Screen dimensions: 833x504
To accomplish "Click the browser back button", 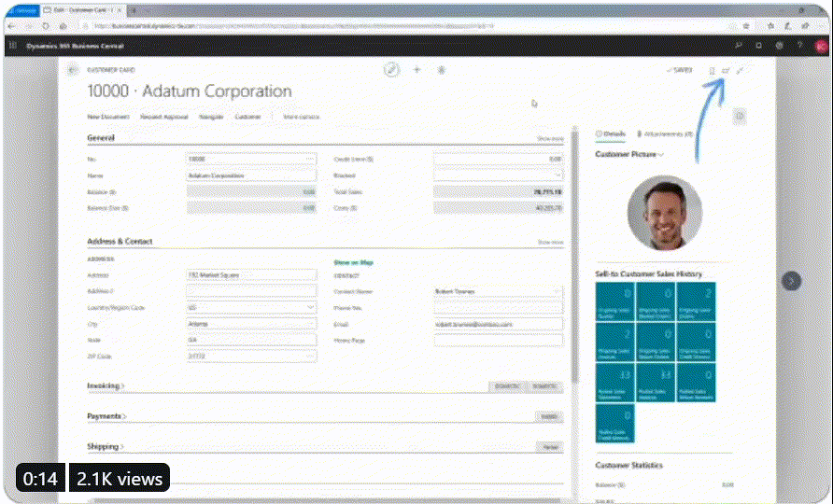I will tap(12, 26).
